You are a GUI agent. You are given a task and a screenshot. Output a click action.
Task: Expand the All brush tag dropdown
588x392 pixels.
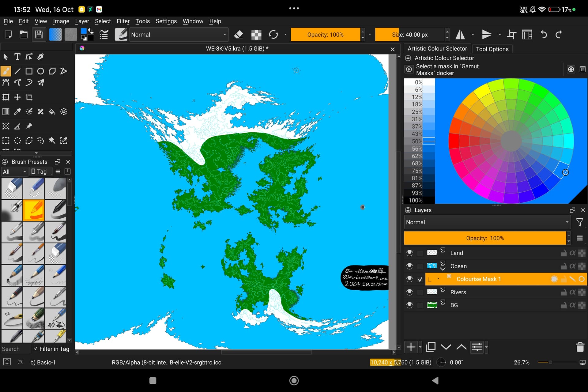pyautogui.click(x=14, y=172)
